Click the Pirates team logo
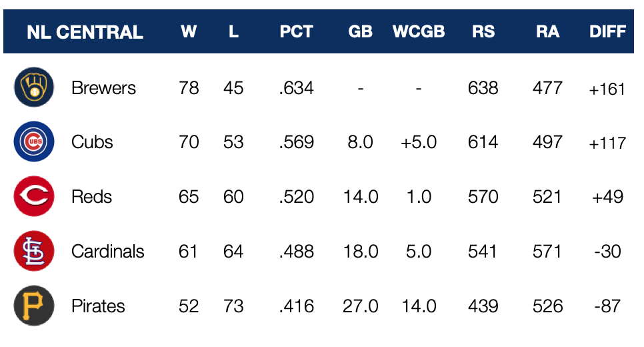The width and height of the screenshot is (644, 347). pyautogui.click(x=33, y=306)
